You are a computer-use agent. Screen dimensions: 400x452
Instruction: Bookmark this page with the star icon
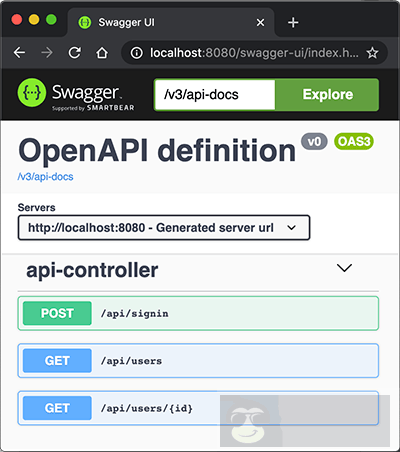coord(372,53)
